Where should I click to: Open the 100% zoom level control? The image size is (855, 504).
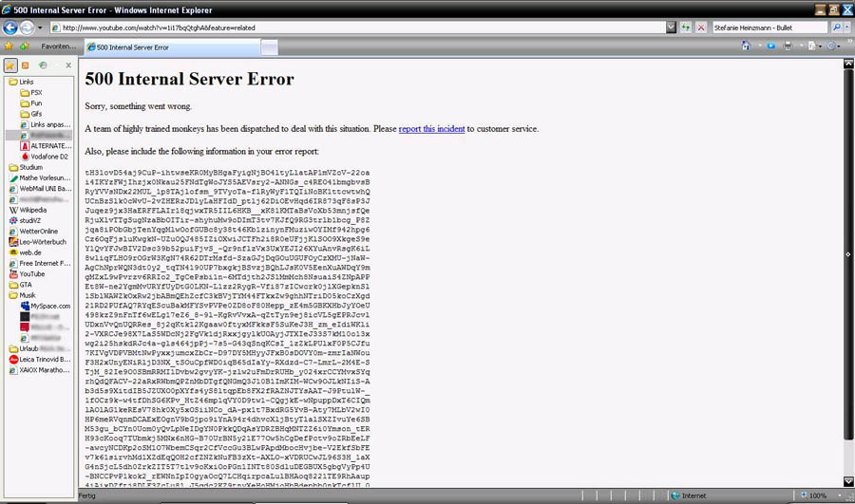pos(819,495)
